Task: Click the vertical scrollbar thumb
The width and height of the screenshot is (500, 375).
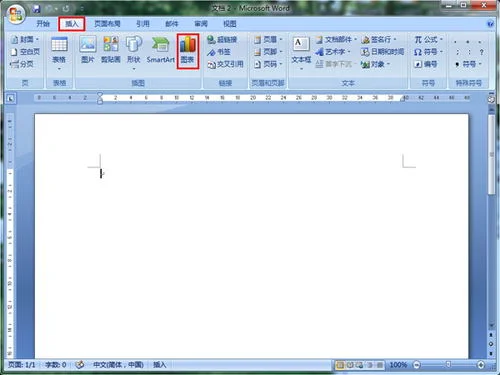Action: coord(491,154)
